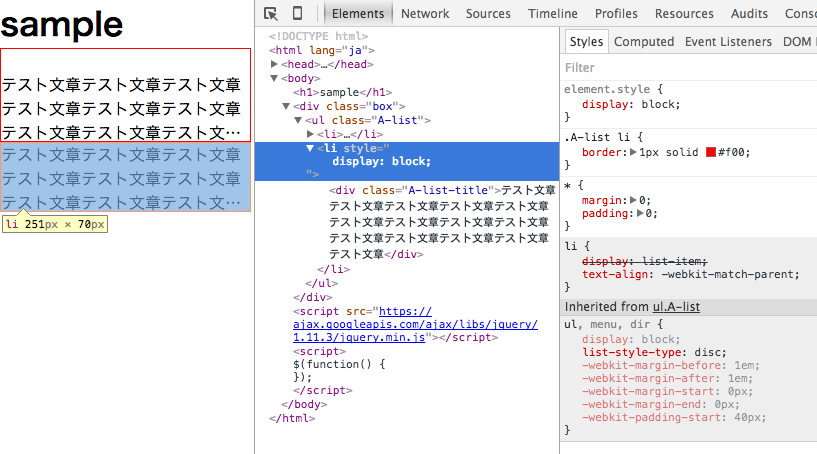This screenshot has height=454, width=817.
Task: Collapse the ul class A-list node
Action: pos(298,120)
